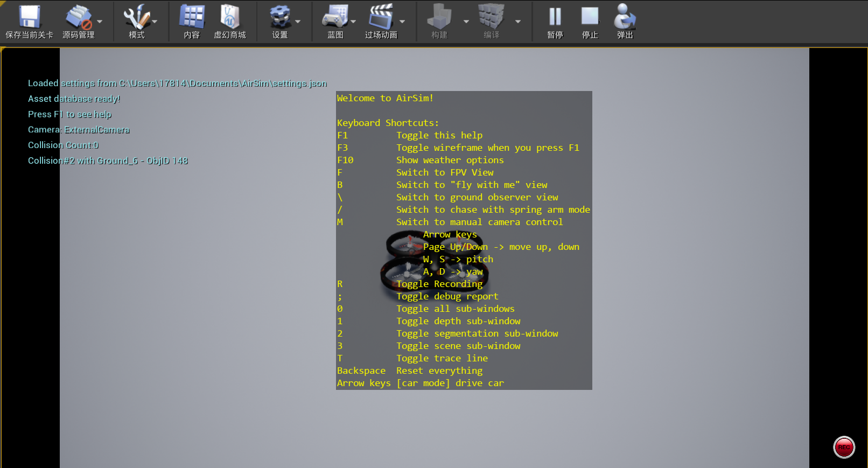868x468 pixels.
Task: Click the Compile (编译) icon
Action: tap(491, 17)
